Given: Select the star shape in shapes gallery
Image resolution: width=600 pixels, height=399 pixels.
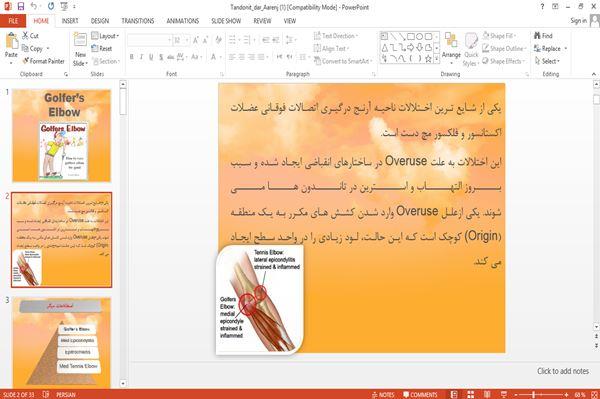Looking at the screenshot, I should (429, 58).
